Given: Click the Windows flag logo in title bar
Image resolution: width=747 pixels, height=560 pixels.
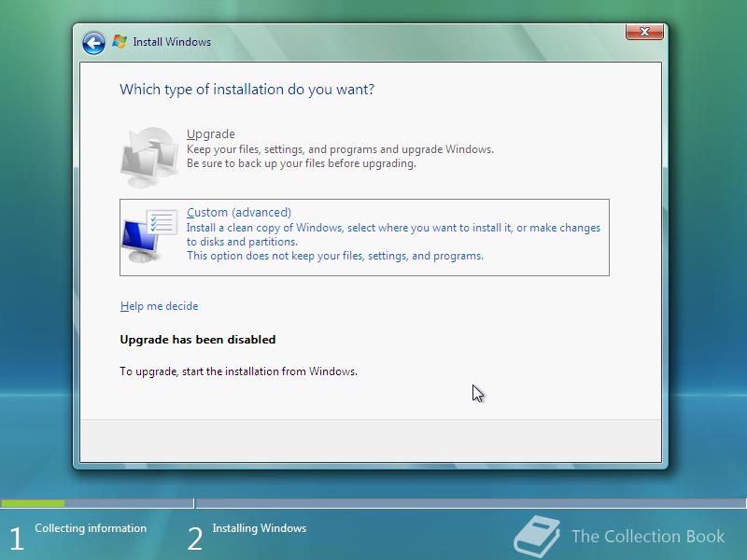Looking at the screenshot, I should (119, 41).
